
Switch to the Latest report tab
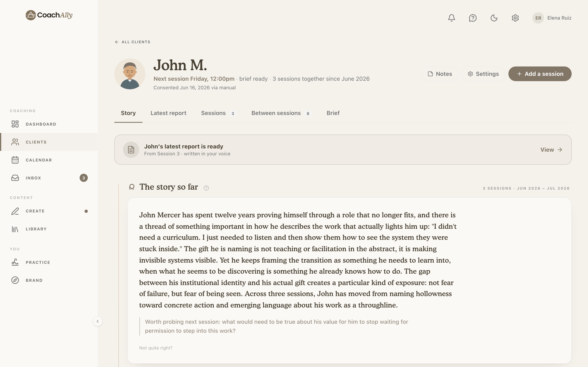point(168,113)
